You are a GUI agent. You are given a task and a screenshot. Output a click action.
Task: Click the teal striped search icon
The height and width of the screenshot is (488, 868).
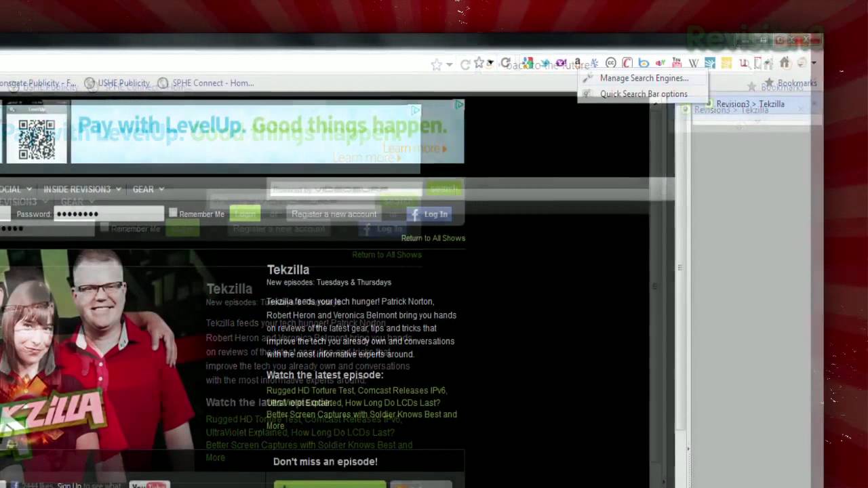[710, 63]
